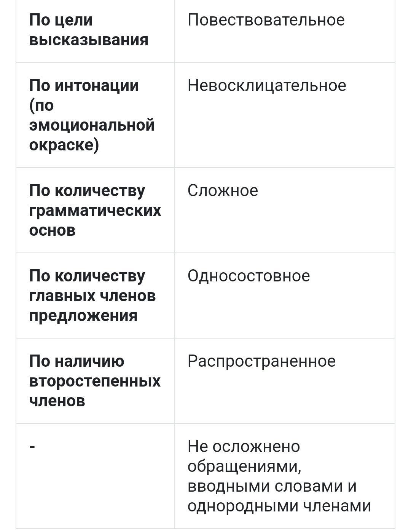This screenshot has width=411, height=532.
Task: Click the 'Не осложнено обращениями' text
Action: click(244, 456)
